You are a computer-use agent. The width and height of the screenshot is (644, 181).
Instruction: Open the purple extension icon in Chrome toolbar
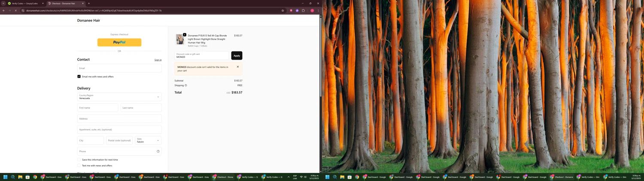pyautogui.click(x=297, y=10)
